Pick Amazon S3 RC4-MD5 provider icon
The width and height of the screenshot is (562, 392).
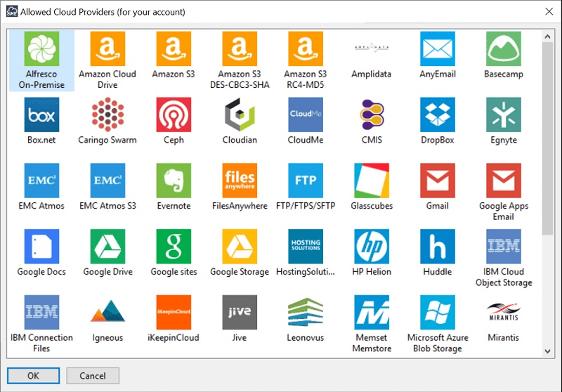point(306,48)
